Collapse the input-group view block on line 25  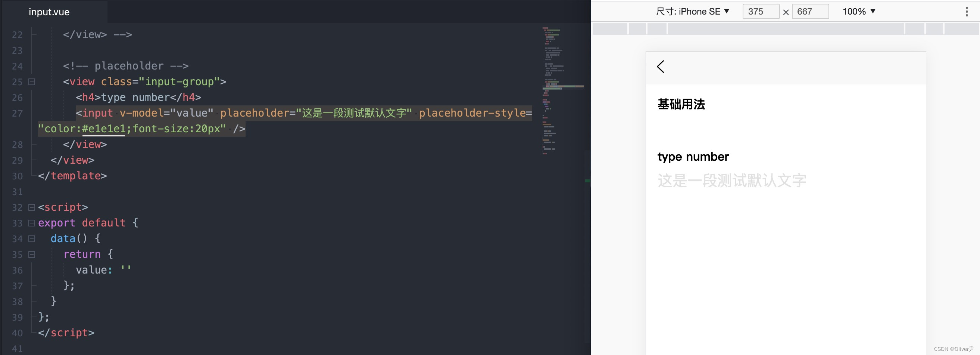[x=32, y=81]
